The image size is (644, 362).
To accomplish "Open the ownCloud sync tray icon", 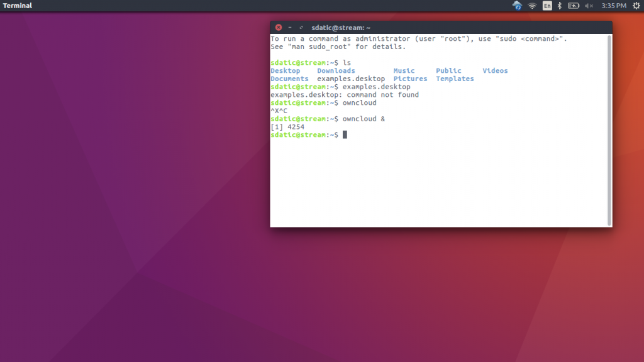I will [517, 5].
